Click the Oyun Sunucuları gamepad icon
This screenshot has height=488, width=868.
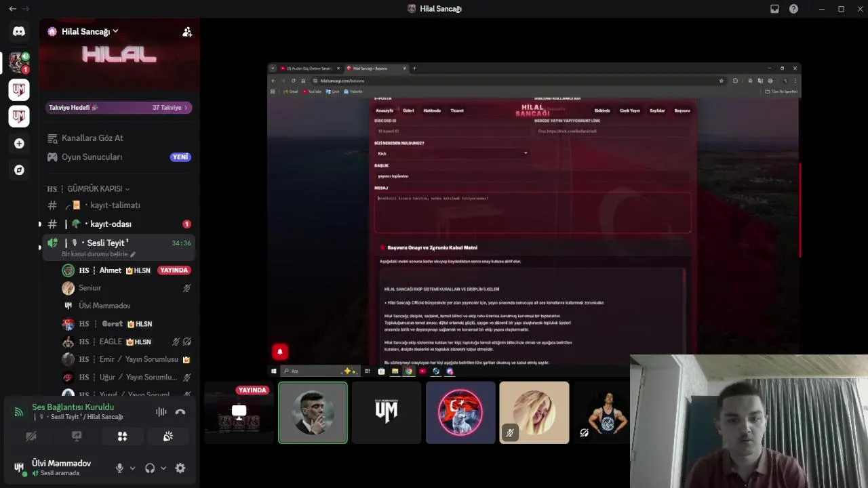(52, 157)
